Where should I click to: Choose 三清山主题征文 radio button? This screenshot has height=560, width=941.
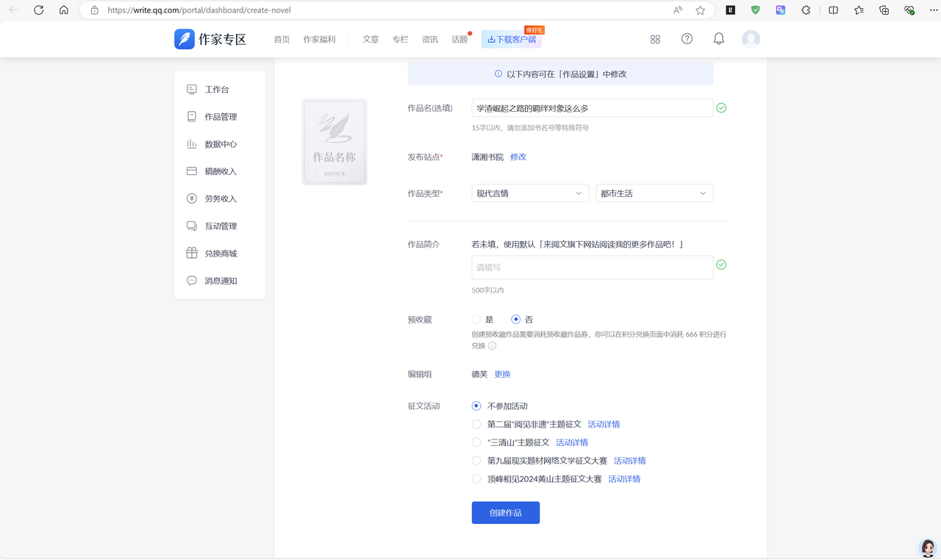click(476, 442)
